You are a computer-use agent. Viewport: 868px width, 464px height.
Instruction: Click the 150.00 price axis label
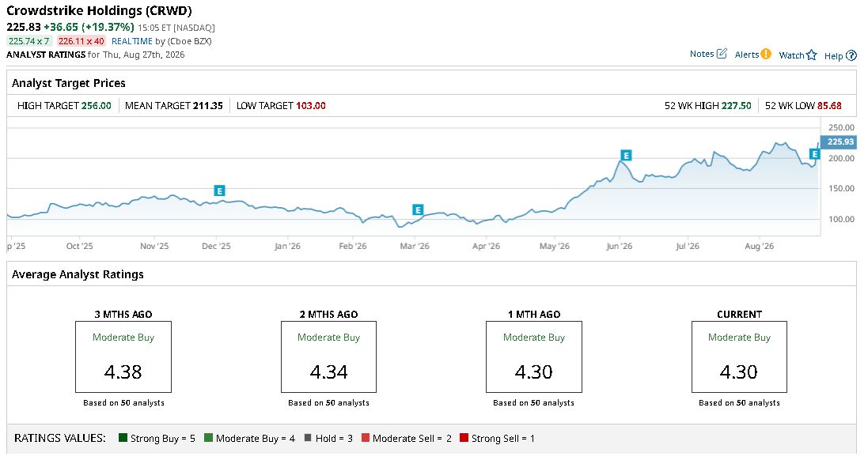[x=841, y=189]
